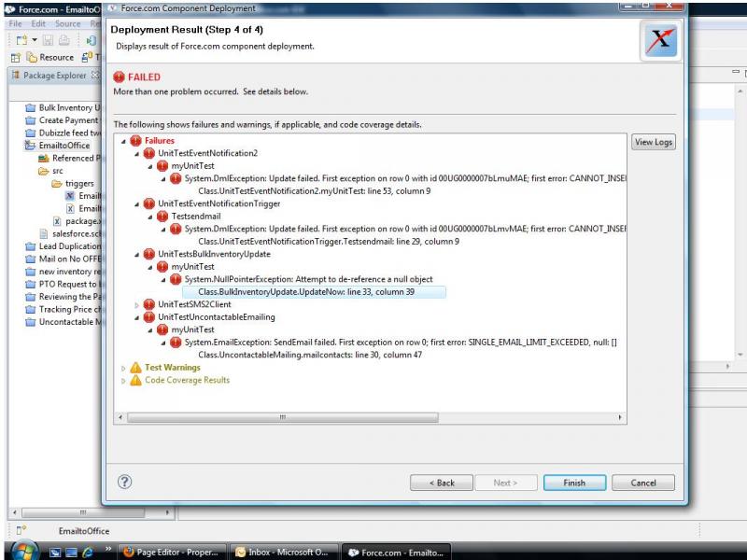The height and width of the screenshot is (560, 747).
Task: Switch to Inbox - Microsoft Outlook taskbar button
Action: [x=284, y=553]
